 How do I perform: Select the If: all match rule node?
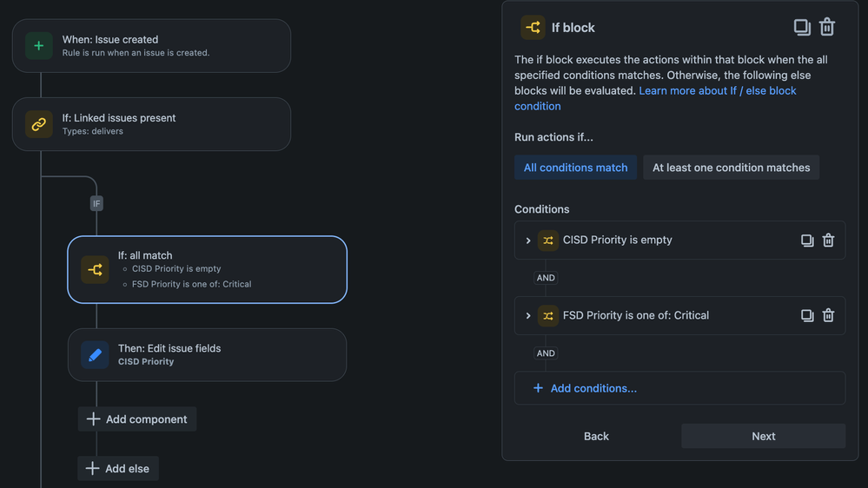[207, 269]
